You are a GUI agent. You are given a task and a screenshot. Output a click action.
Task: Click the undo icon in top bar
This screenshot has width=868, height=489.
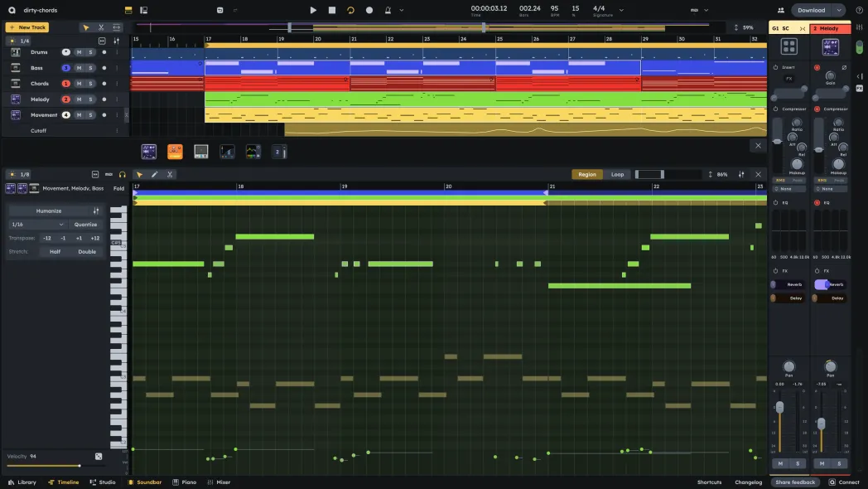(219, 10)
